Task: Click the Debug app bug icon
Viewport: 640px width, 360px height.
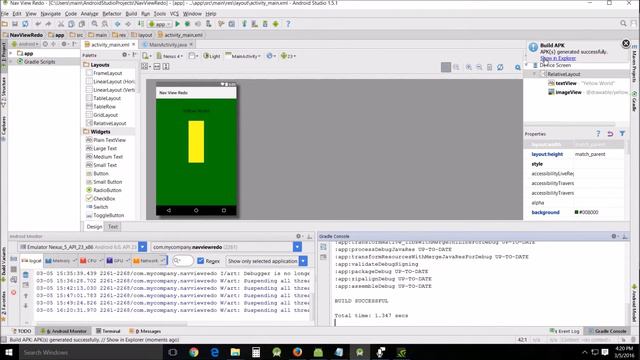Action: click(x=187, y=24)
